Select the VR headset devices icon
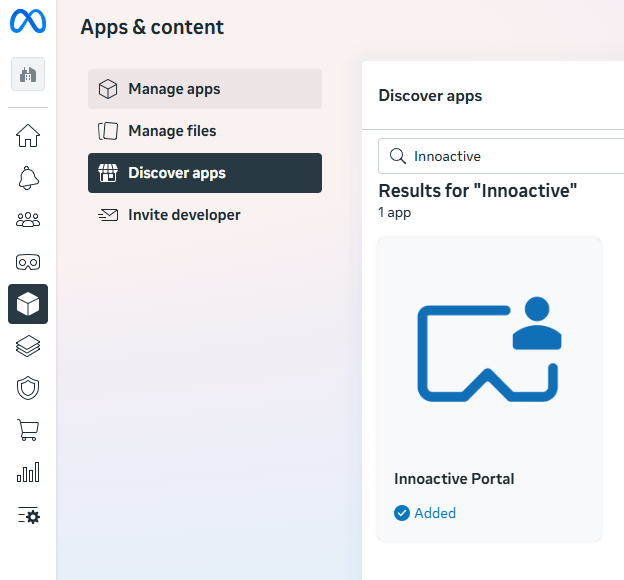 [28, 262]
